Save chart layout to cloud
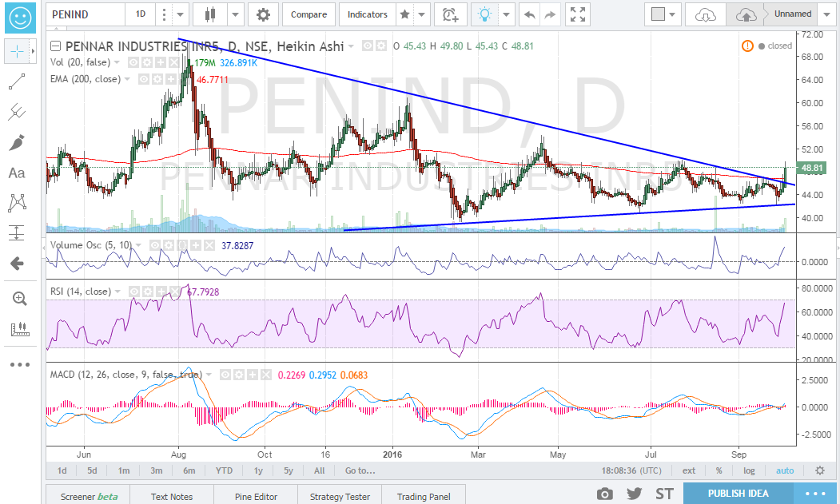 [x=745, y=15]
